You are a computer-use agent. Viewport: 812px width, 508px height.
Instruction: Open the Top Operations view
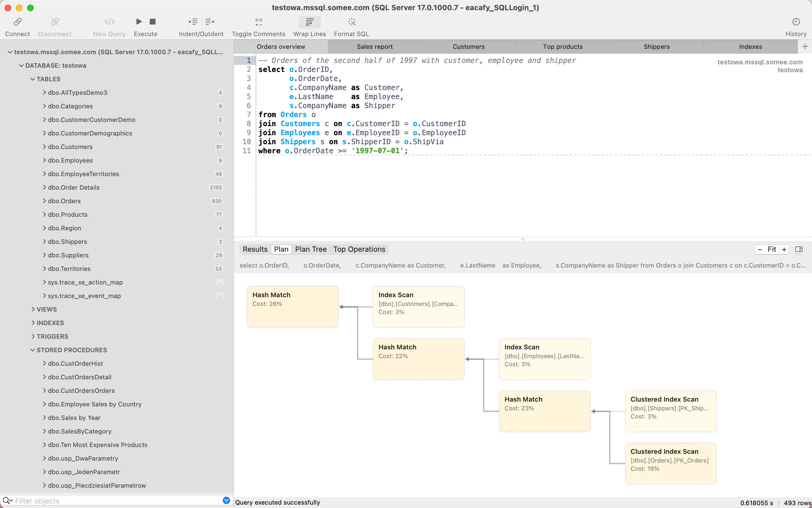359,249
